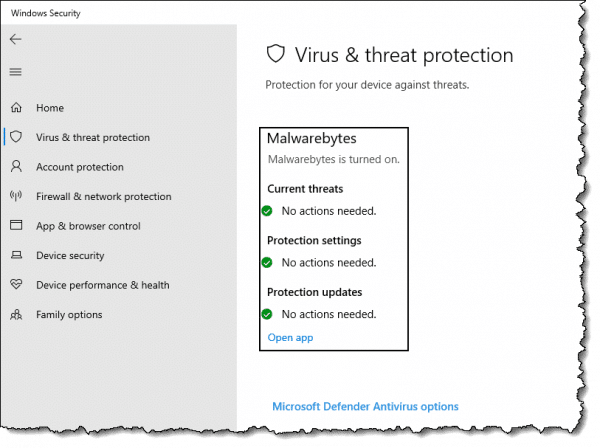Open the hamburger navigation menu

tap(16, 72)
